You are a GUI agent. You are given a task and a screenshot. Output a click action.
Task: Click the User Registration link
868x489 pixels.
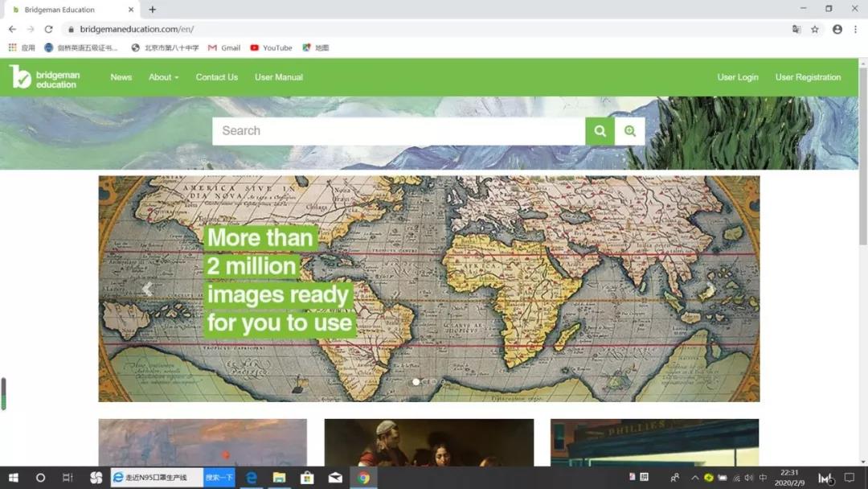808,77
